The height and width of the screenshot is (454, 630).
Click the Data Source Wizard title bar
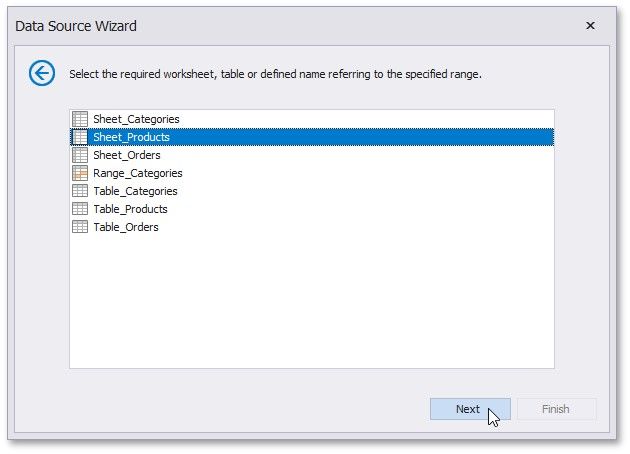pyautogui.click(x=300, y=26)
